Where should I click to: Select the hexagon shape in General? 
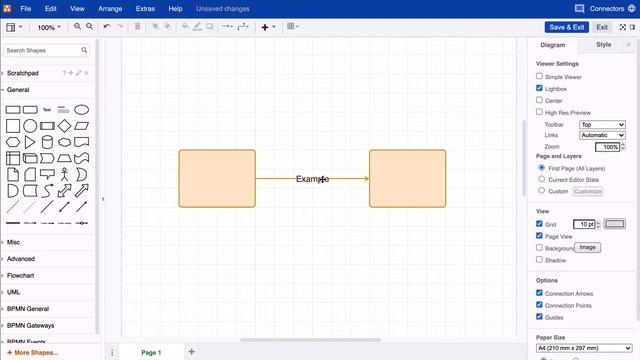point(13,142)
